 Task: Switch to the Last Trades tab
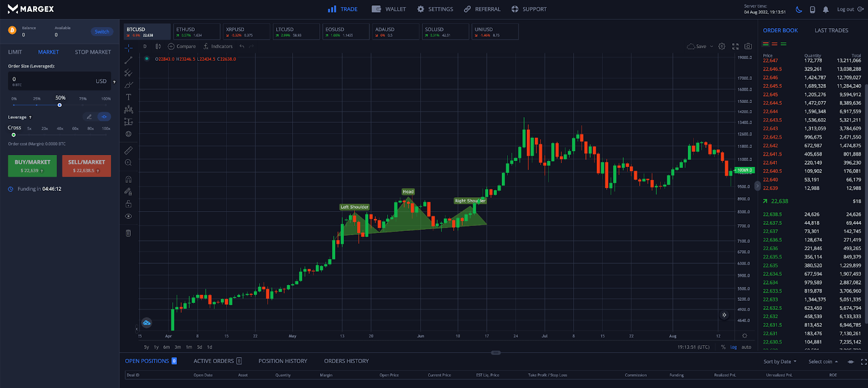coord(831,30)
